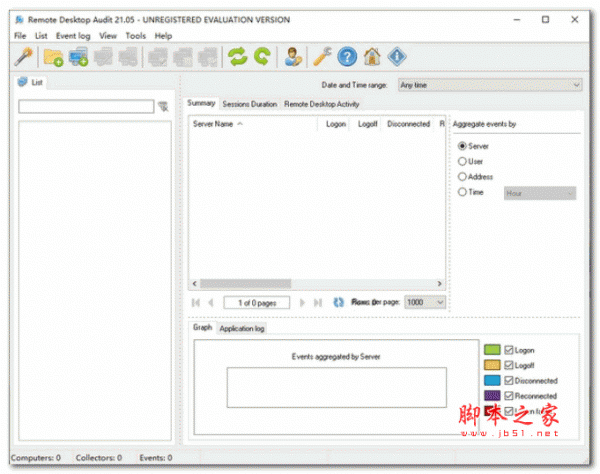Click the yellow Logoff color swatch
Screen dimensions: 600x474
coord(492,365)
